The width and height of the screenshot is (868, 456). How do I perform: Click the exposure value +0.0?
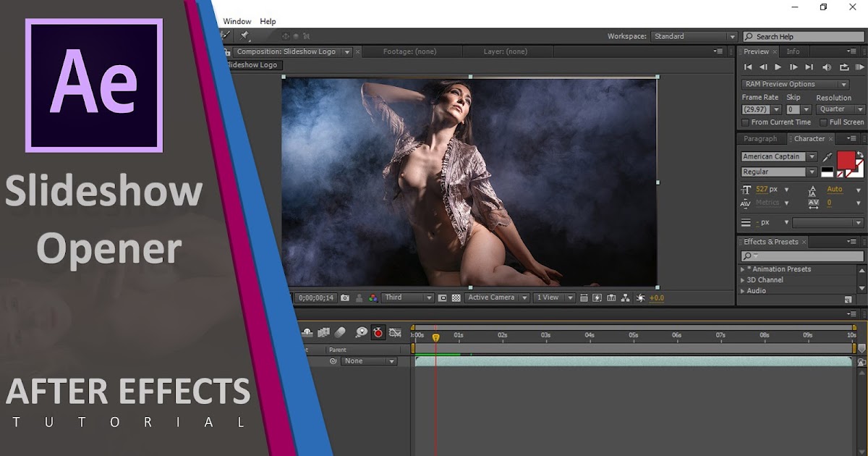(x=657, y=297)
